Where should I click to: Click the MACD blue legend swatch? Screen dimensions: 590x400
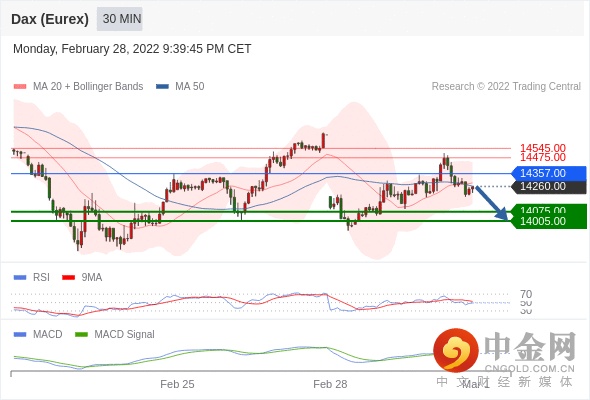[20, 335]
